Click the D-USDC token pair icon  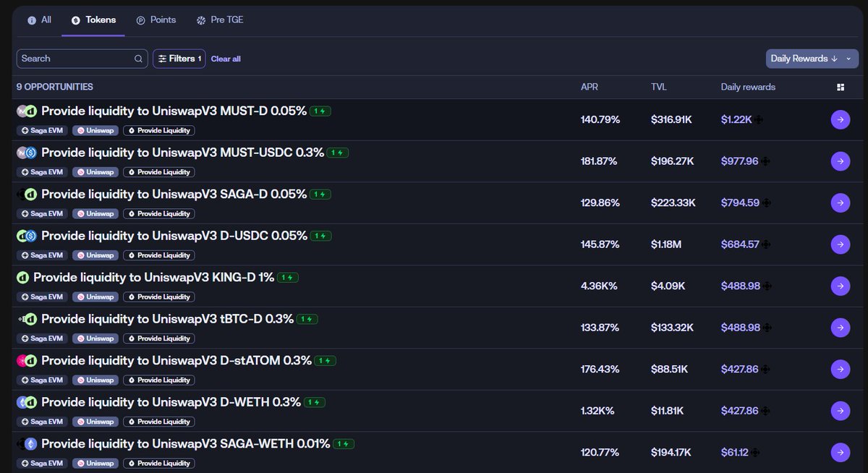(x=27, y=236)
